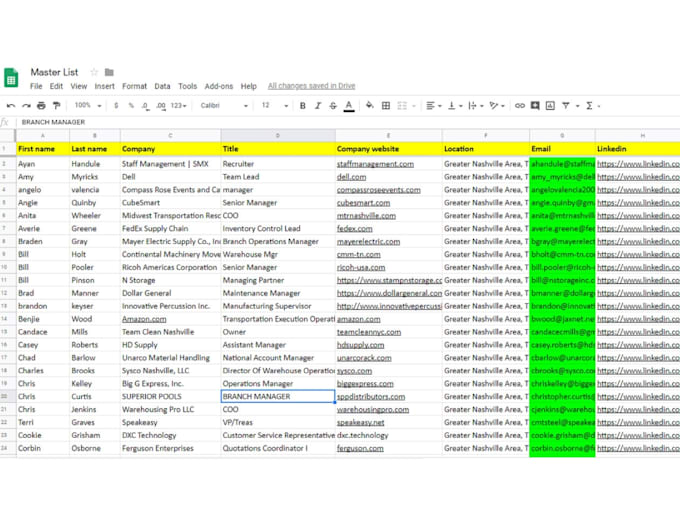This screenshot has height=510, width=680.
Task: Toggle Strikethrough formatting
Action: tap(333, 105)
